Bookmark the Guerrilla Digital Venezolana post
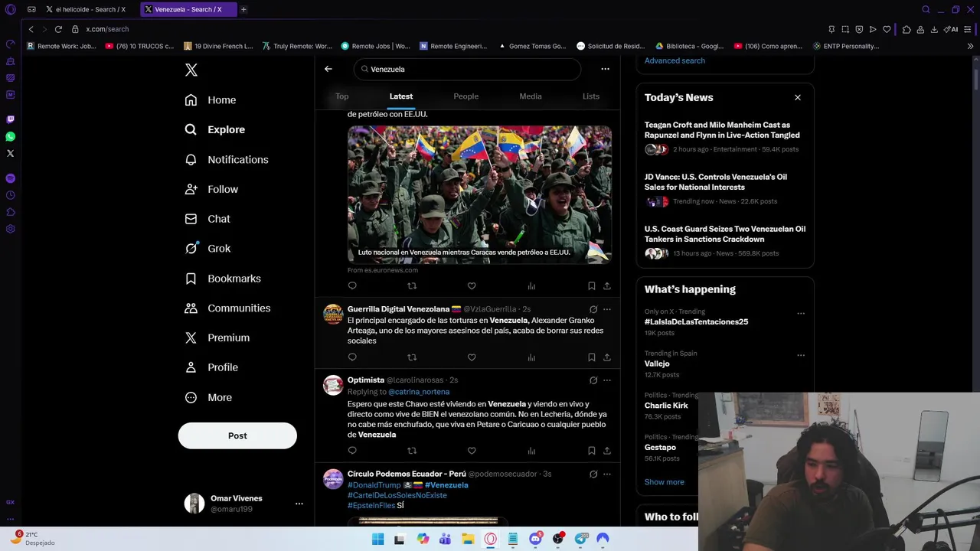The width and height of the screenshot is (980, 551). point(592,357)
